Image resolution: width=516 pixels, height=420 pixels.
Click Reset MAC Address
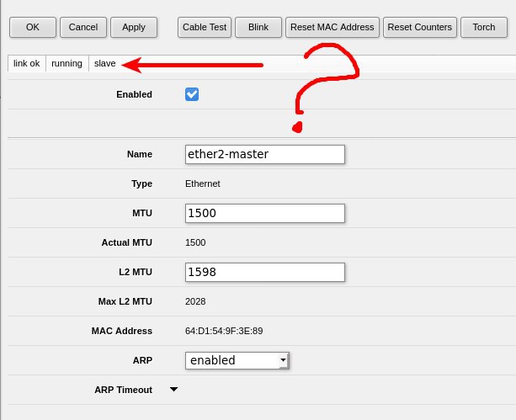(x=332, y=27)
